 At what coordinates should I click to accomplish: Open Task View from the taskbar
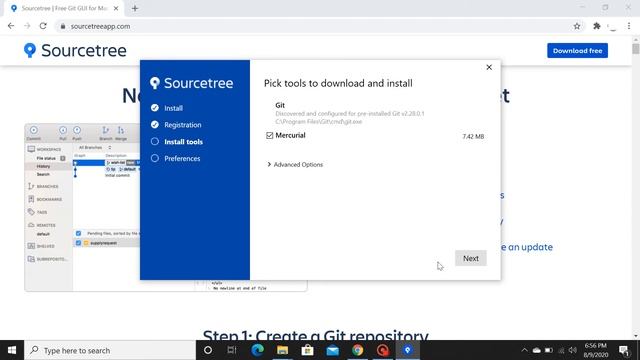tap(232, 350)
